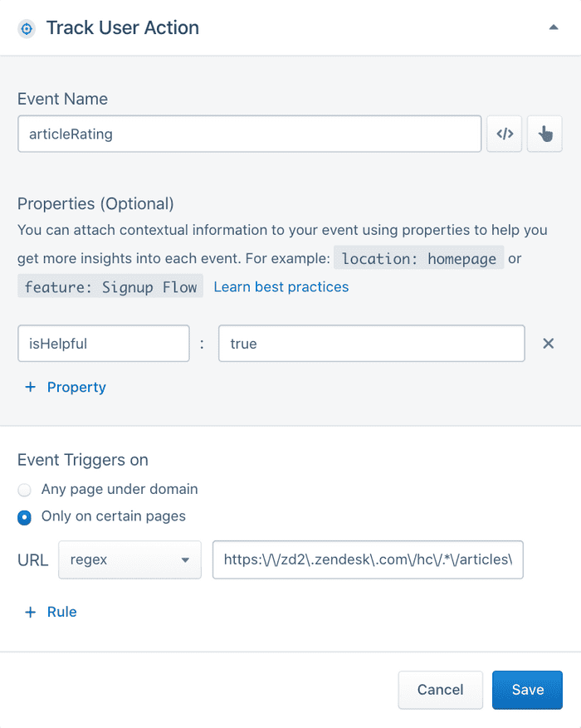581x728 pixels.
Task: Edit the URL regex pattern field
Action: click(x=368, y=560)
